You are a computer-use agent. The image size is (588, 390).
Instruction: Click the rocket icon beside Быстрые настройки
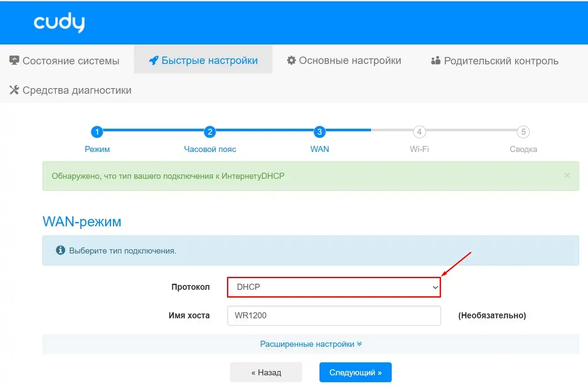click(153, 61)
